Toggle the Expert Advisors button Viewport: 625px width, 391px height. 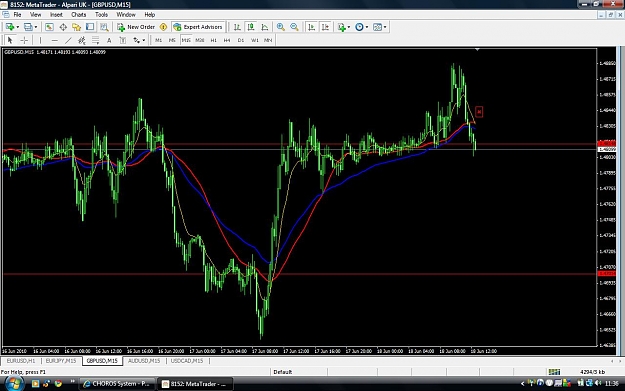pyautogui.click(x=198, y=27)
